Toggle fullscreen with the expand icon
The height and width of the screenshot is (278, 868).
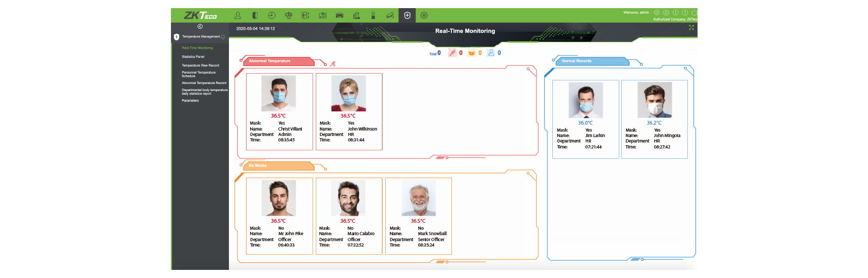(691, 27)
